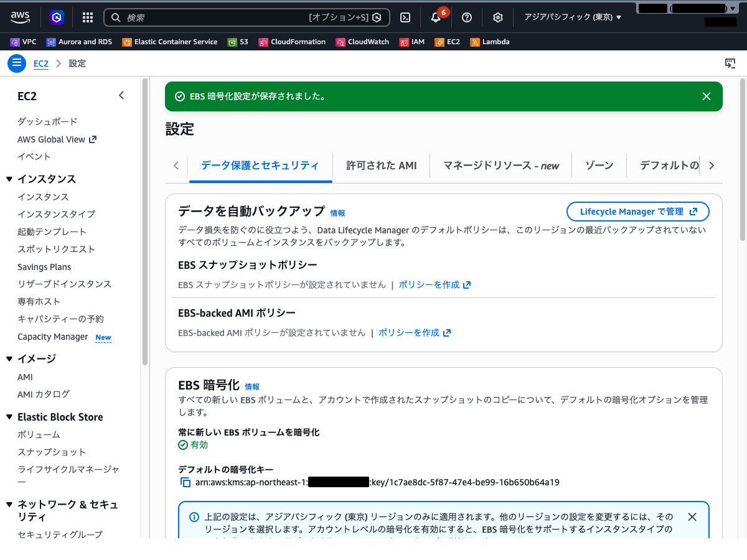Viewport: 747px width, 560px height.
Task: Click ポリシーを作成 for EBS snapshot policy
Action: (435, 285)
